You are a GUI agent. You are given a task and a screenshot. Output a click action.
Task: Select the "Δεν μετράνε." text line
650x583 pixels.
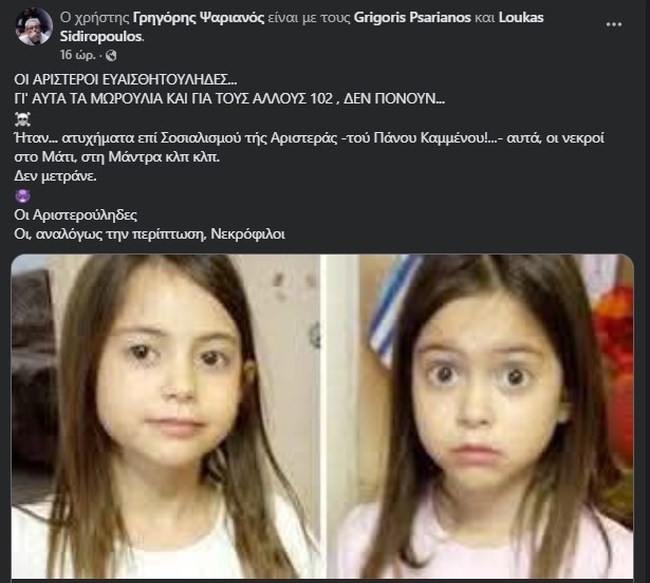[x=55, y=176]
